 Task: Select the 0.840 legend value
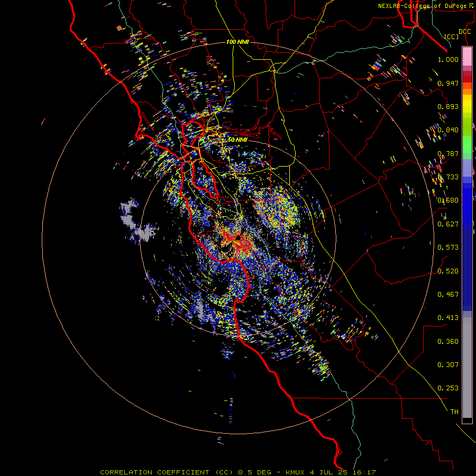tap(448, 130)
